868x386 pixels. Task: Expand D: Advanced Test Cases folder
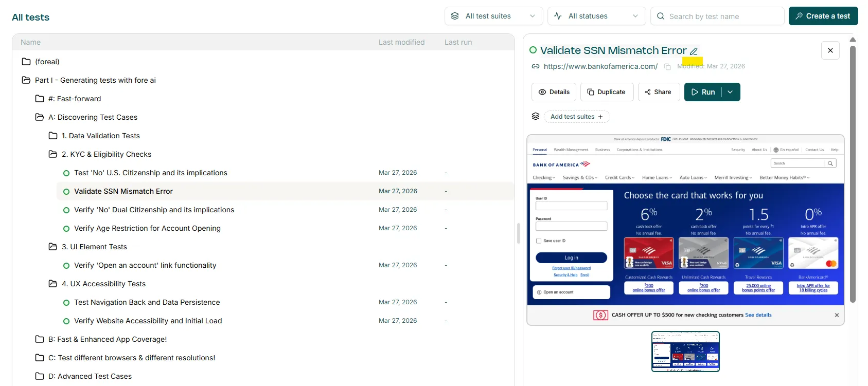(x=90, y=376)
